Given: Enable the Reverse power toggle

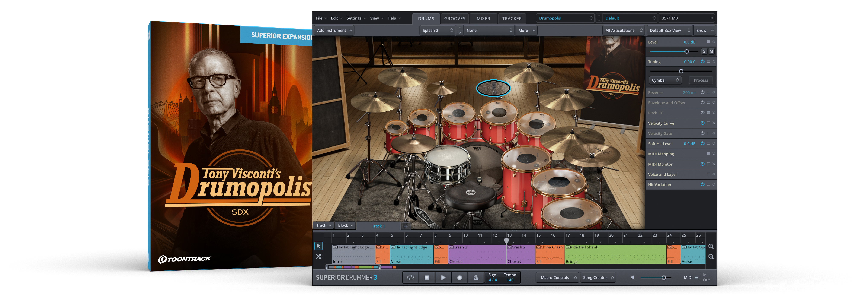Looking at the screenshot, I should click(702, 92).
